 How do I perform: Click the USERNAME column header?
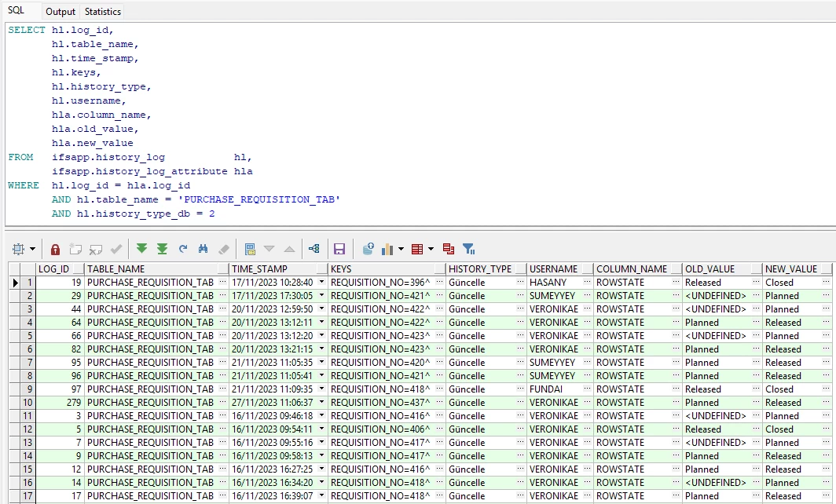[559, 269]
